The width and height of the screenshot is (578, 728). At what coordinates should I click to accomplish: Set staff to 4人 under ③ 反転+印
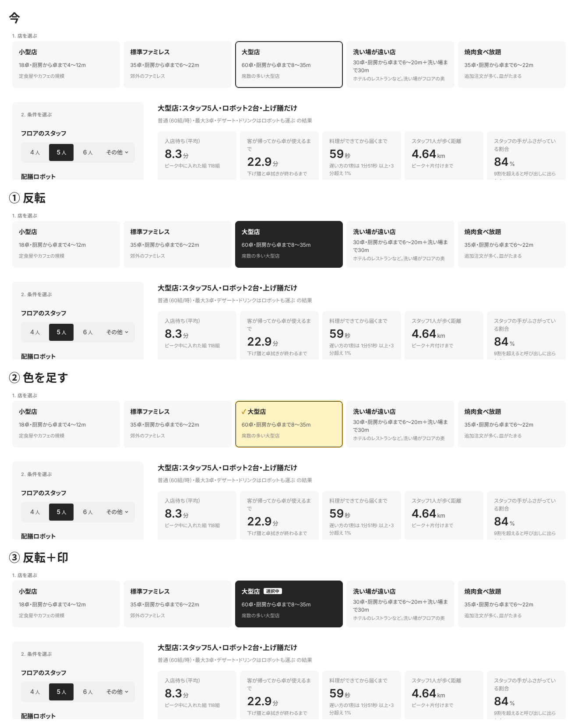pyautogui.click(x=35, y=692)
